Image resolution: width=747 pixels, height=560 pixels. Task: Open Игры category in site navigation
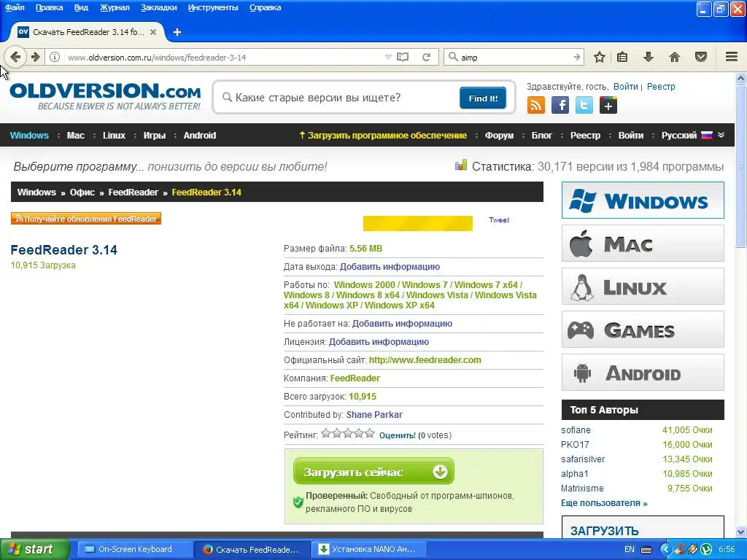(x=155, y=135)
